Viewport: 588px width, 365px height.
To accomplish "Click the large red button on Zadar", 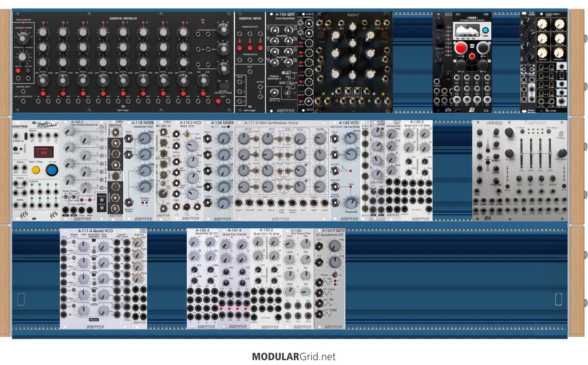I will pyautogui.click(x=461, y=48).
